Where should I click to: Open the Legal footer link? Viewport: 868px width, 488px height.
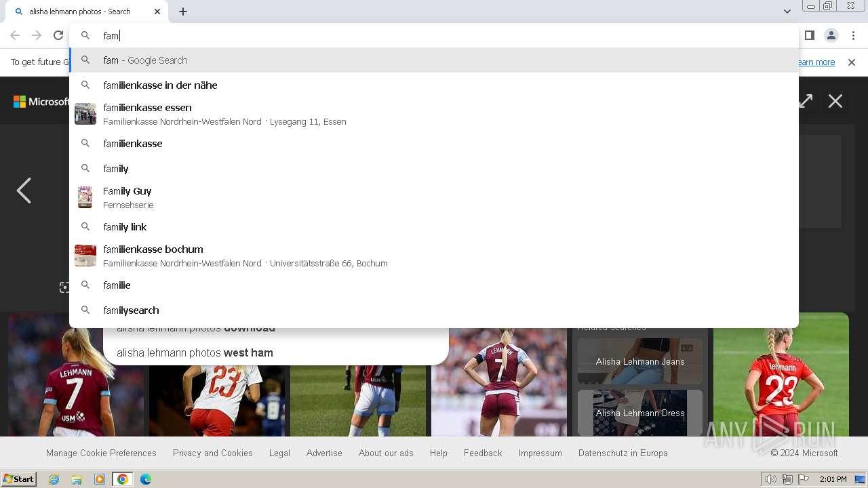[279, 453]
